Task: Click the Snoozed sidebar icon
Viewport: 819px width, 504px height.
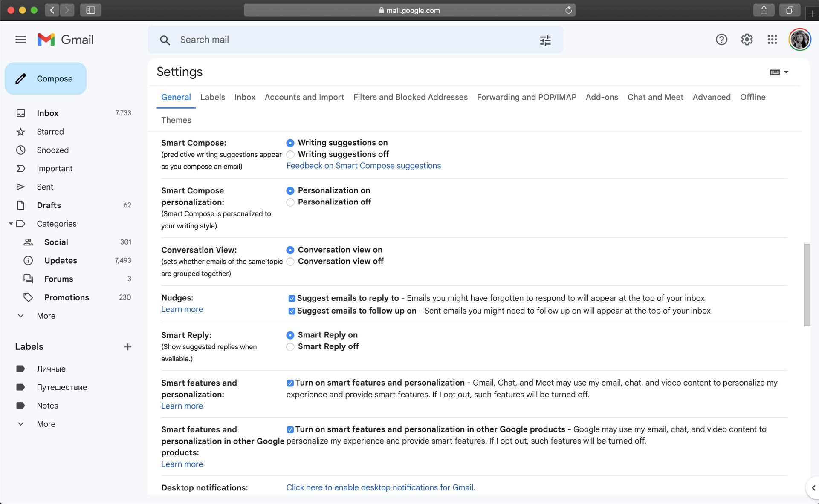Action: 20,150
